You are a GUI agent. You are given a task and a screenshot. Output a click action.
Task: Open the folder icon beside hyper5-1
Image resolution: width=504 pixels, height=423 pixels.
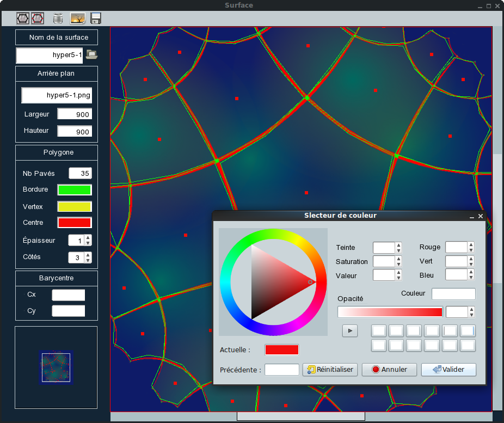pyautogui.click(x=91, y=54)
